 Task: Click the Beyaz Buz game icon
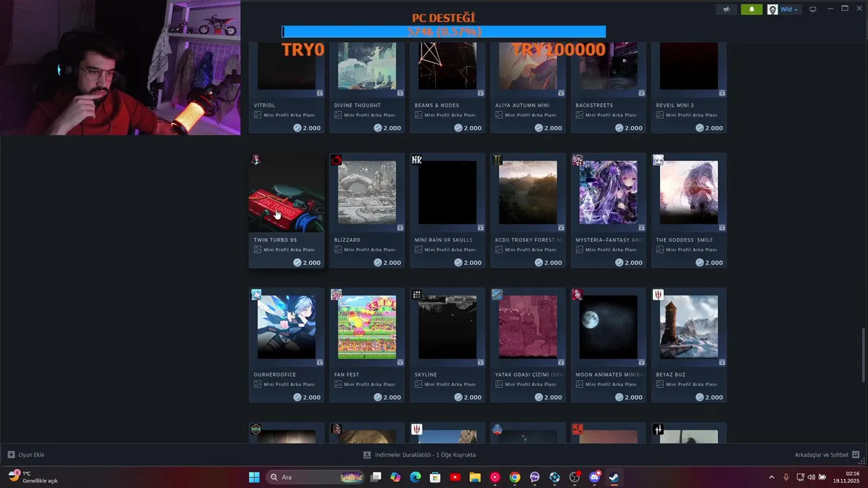pyautogui.click(x=658, y=294)
